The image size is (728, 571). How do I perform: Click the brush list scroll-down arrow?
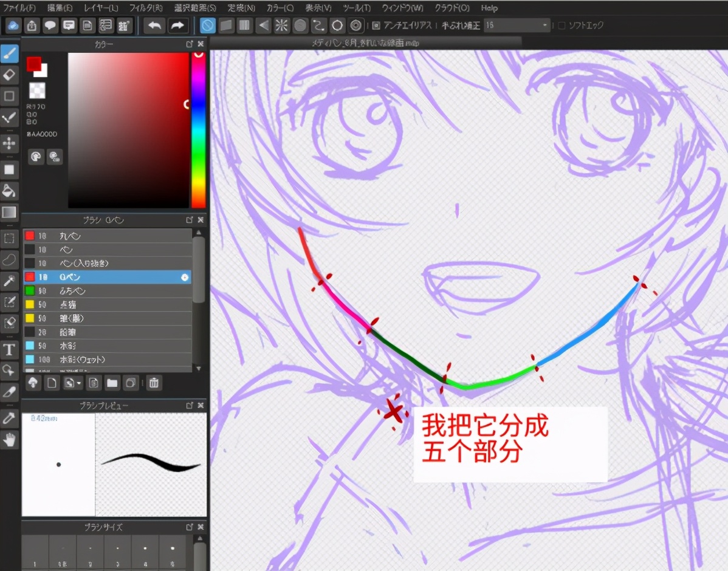pyautogui.click(x=199, y=369)
